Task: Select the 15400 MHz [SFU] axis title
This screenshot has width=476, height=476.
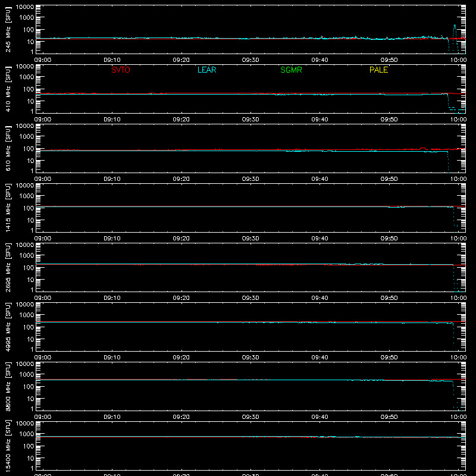Action: point(8,446)
